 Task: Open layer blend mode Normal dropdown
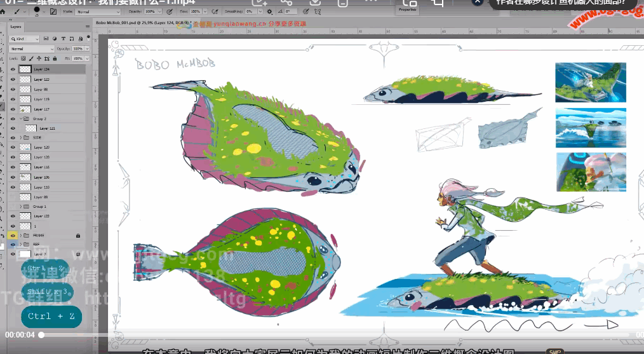(x=32, y=48)
